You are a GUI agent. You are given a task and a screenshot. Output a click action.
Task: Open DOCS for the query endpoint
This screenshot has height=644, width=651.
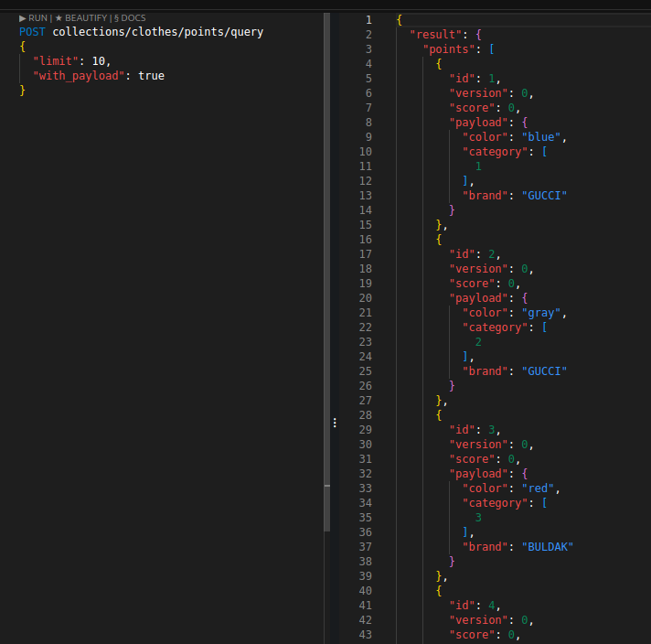(130, 18)
